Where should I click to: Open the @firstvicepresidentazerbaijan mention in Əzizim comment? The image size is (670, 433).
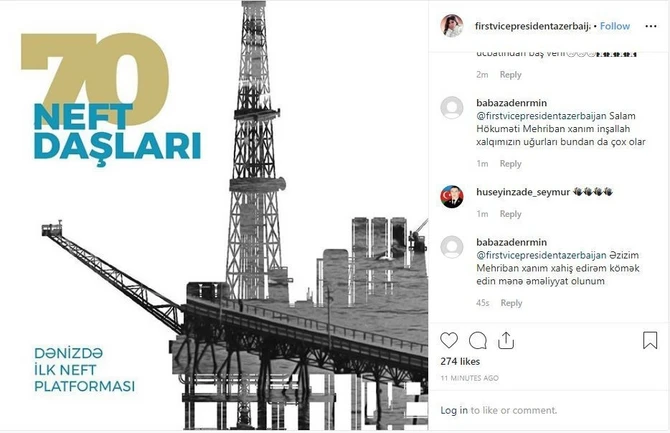click(x=541, y=255)
